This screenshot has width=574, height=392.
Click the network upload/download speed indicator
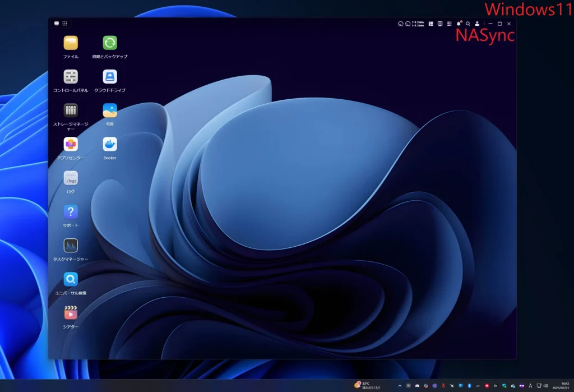click(x=418, y=24)
